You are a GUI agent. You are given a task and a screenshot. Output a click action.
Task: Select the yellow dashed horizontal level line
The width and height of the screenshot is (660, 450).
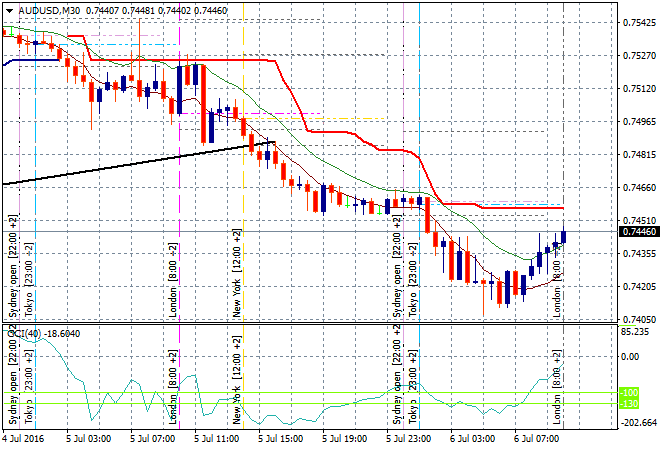coord(330,119)
